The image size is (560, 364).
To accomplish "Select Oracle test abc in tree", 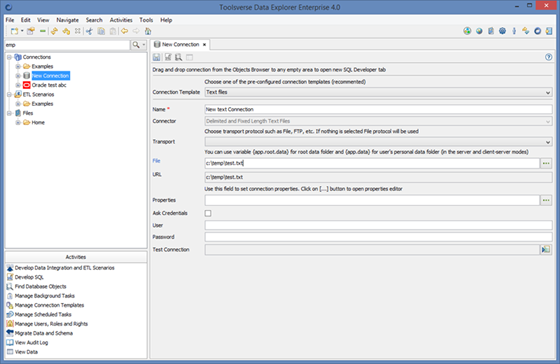I will coord(49,85).
